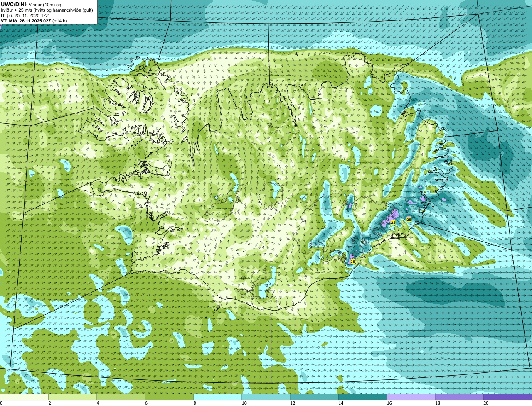Click the "(+14 h)" forecast offset text

pos(60,21)
